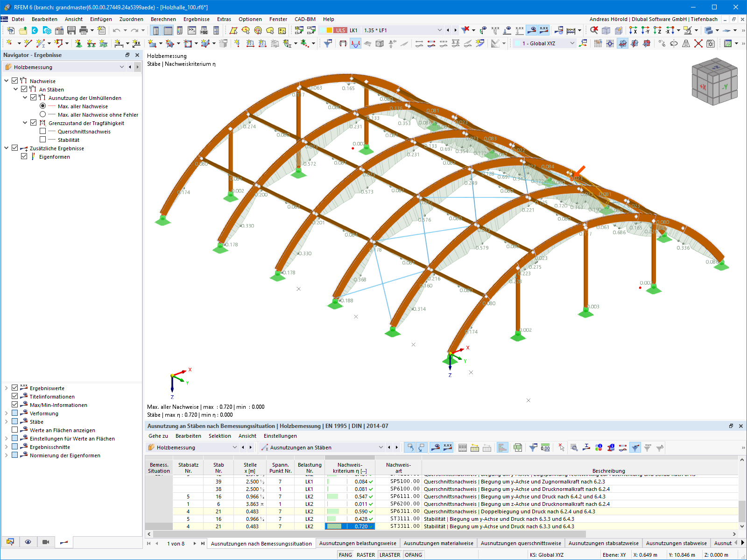Image resolution: width=747 pixels, height=560 pixels.
Task: Click the Undo arrow icon
Action: (x=116, y=30)
